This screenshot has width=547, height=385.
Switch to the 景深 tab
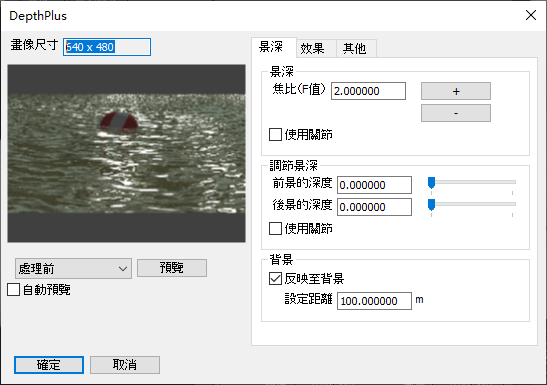[x=274, y=47]
